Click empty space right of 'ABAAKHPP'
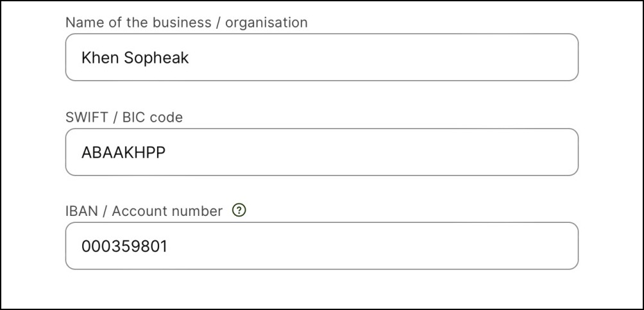This screenshot has height=310, width=644. [385, 152]
